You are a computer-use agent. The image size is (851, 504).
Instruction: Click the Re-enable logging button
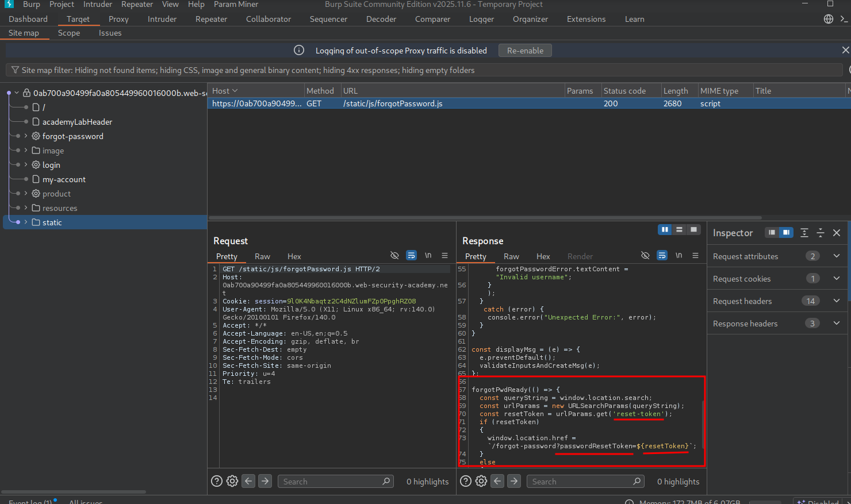click(x=525, y=51)
